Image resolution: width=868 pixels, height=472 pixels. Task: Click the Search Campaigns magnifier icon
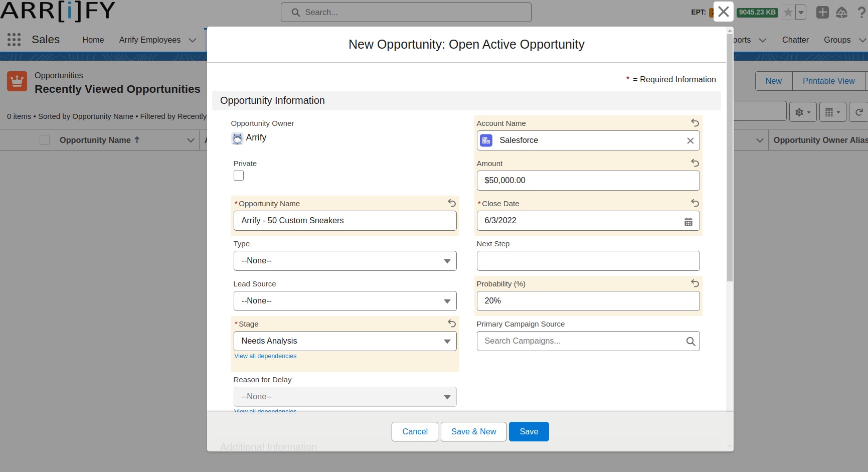pos(690,342)
